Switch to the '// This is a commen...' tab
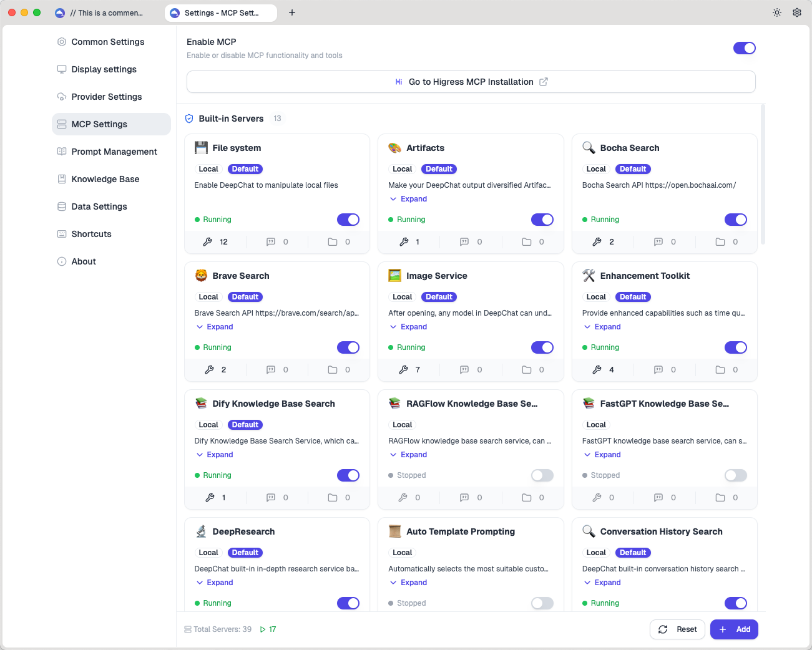812x650 pixels. pos(105,12)
